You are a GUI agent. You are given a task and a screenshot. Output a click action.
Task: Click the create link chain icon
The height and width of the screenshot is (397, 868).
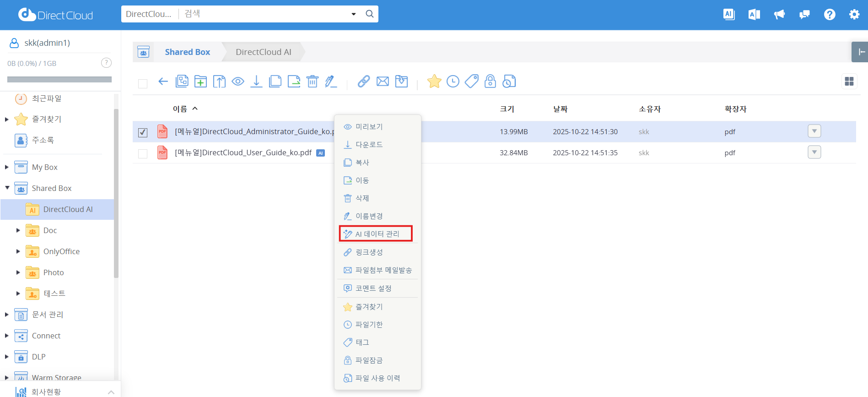(364, 82)
